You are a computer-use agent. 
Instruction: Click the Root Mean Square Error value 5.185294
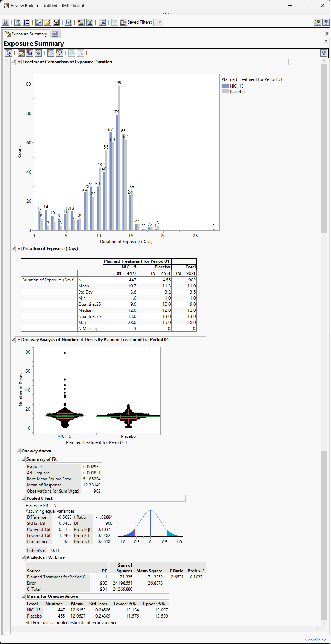[x=92, y=479]
